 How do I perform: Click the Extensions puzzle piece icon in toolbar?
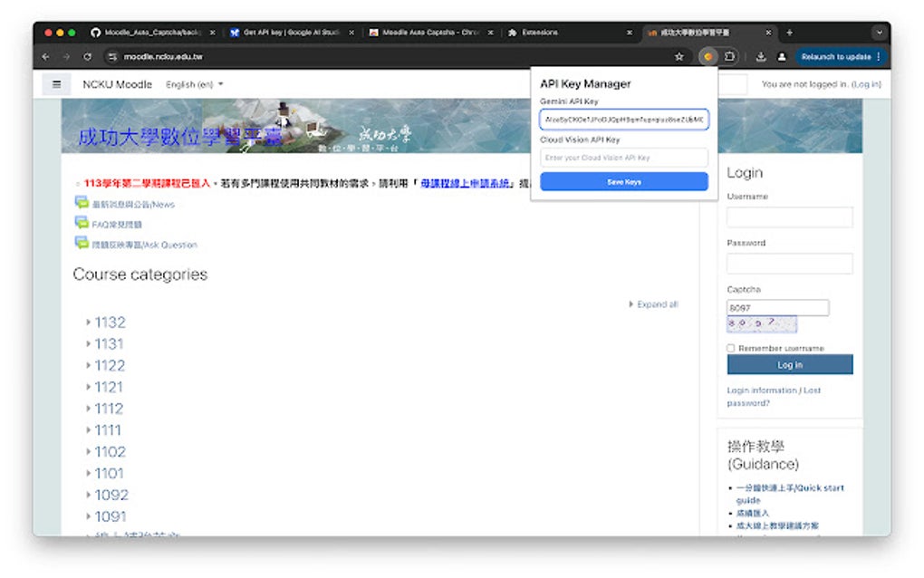point(730,56)
